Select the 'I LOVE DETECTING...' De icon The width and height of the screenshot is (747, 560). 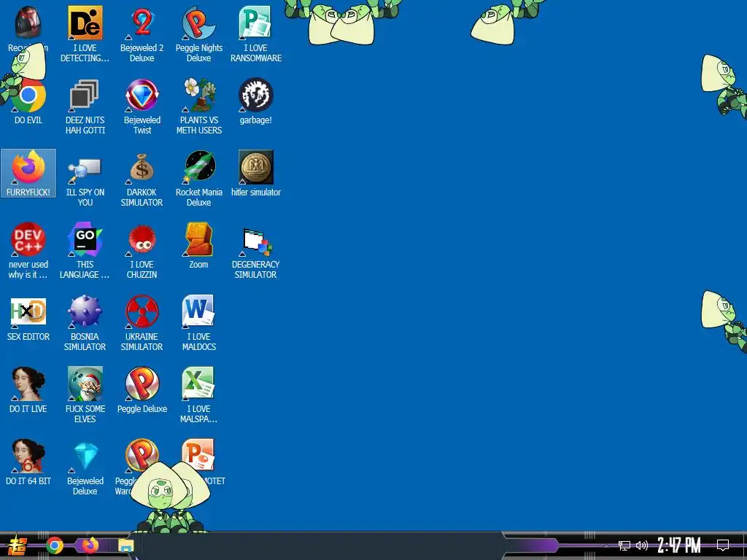85,23
